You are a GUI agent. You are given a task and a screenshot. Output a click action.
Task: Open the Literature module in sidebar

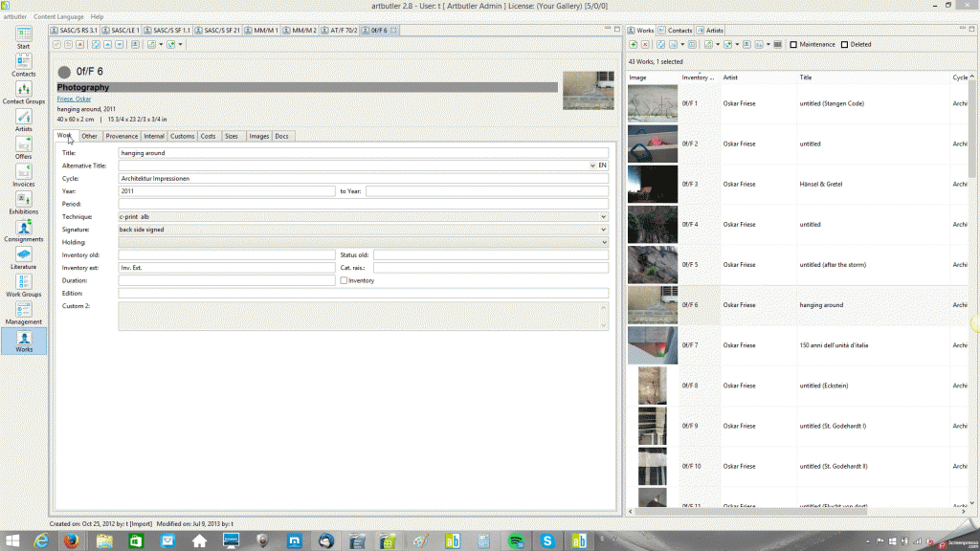click(23, 257)
